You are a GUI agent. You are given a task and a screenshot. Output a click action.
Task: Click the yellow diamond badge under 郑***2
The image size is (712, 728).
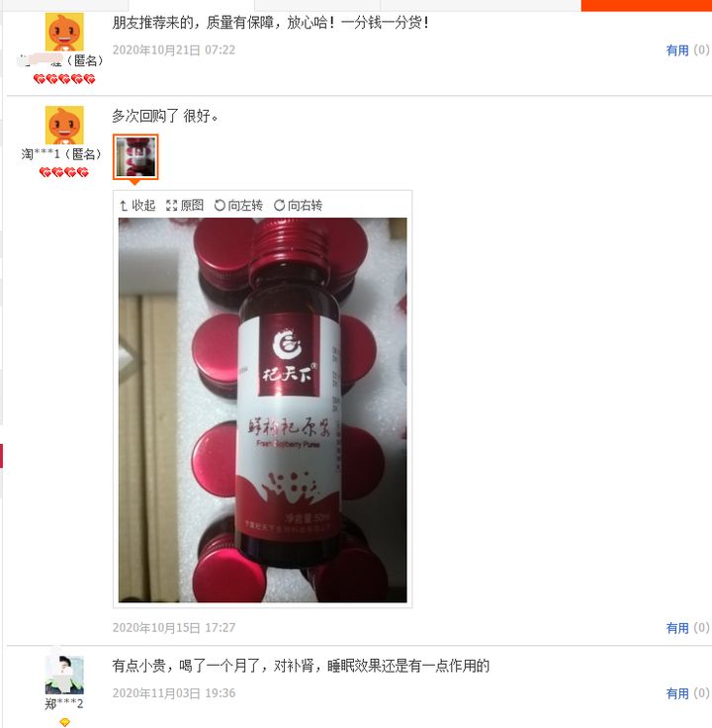[x=64, y=722]
